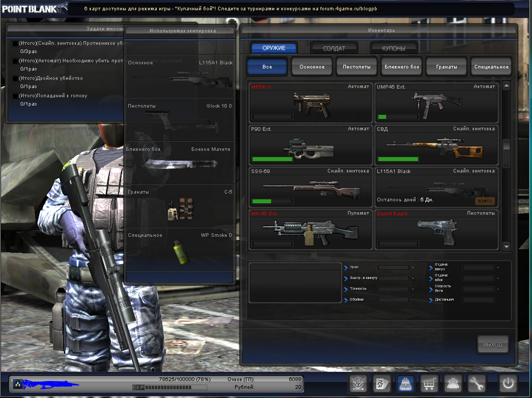Open the clan emblem icon in bottom bar
Screen dimensions: 532x398
(x=358, y=384)
